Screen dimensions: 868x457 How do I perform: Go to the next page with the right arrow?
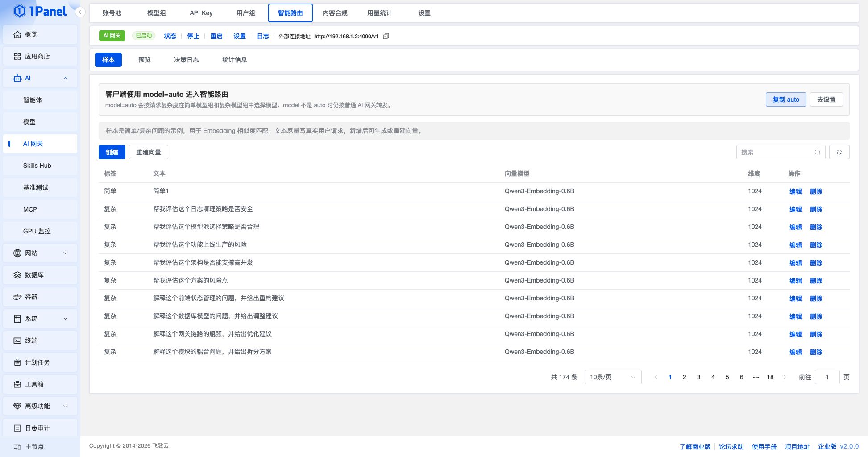[785, 377]
